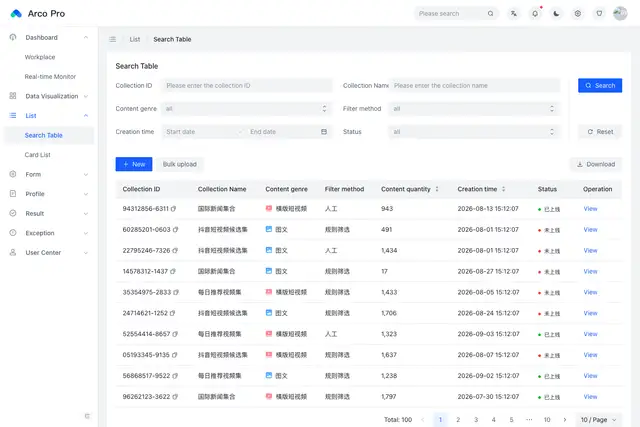
Task: Click the user avatar in the header
Action: tap(620, 13)
